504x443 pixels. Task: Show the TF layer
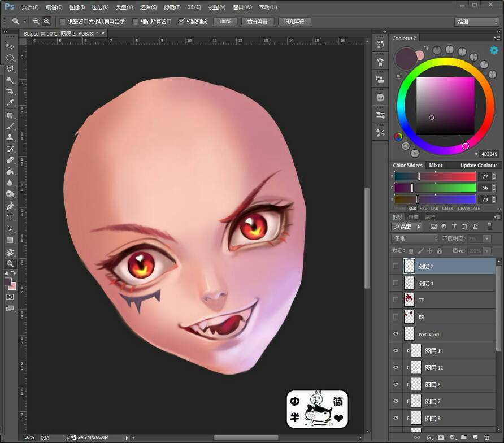[396, 299]
